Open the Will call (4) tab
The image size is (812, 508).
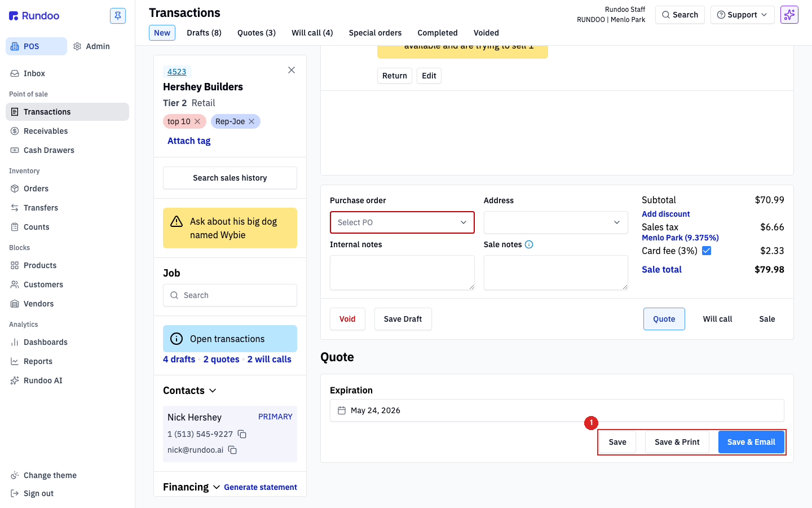312,33
